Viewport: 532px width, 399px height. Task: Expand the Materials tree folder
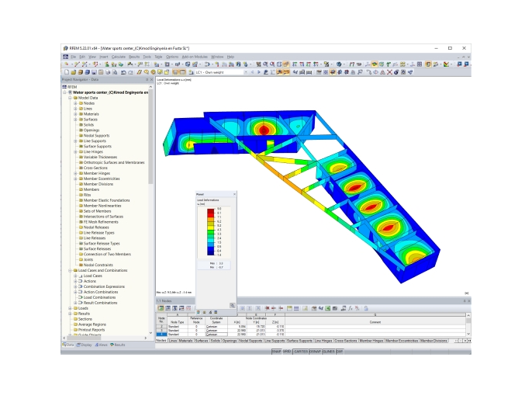75,114
